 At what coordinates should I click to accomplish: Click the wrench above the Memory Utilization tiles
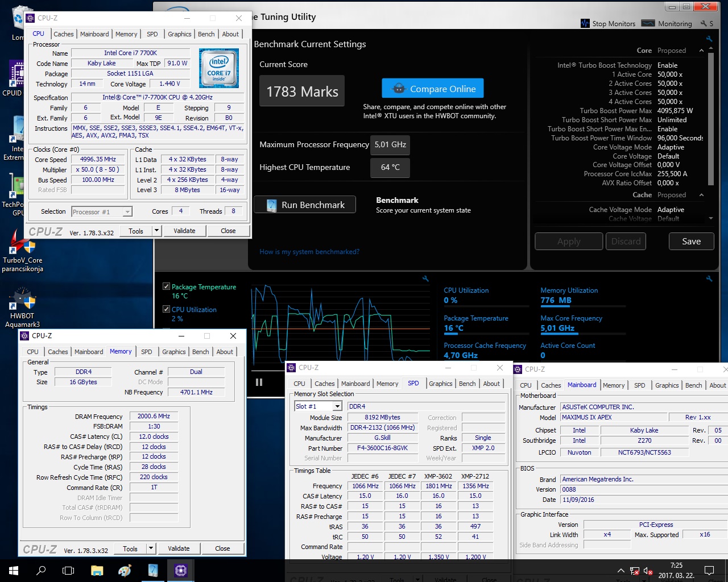[x=709, y=278]
